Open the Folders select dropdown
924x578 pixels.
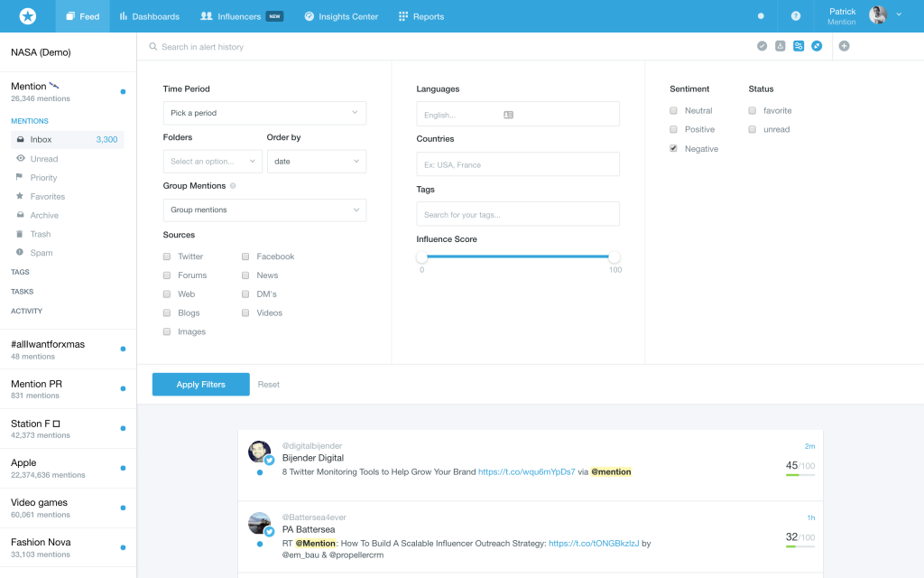click(213, 161)
